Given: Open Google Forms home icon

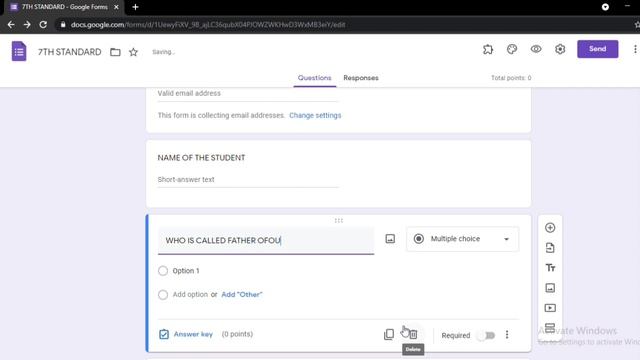Looking at the screenshot, I should [x=19, y=51].
